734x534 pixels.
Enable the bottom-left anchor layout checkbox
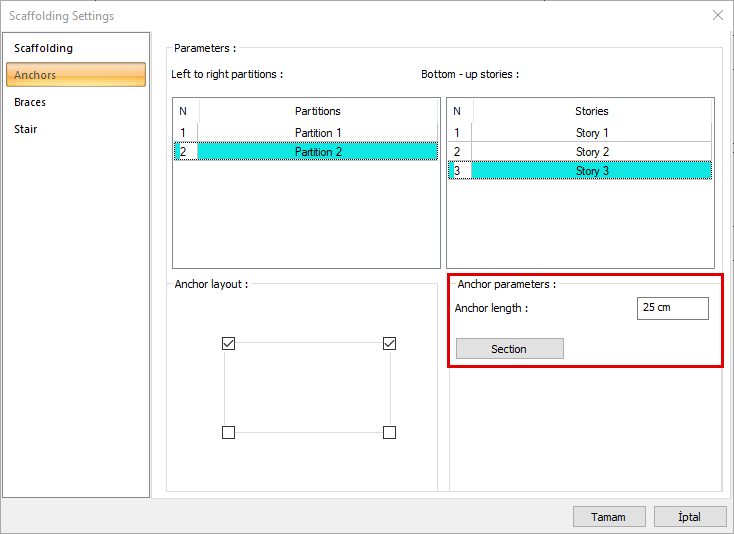click(228, 432)
